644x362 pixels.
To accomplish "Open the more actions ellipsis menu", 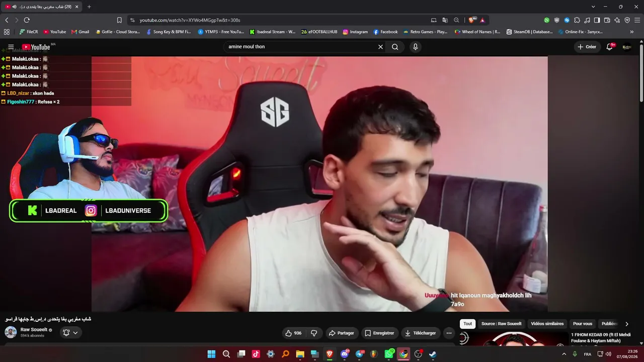I will [x=449, y=333].
